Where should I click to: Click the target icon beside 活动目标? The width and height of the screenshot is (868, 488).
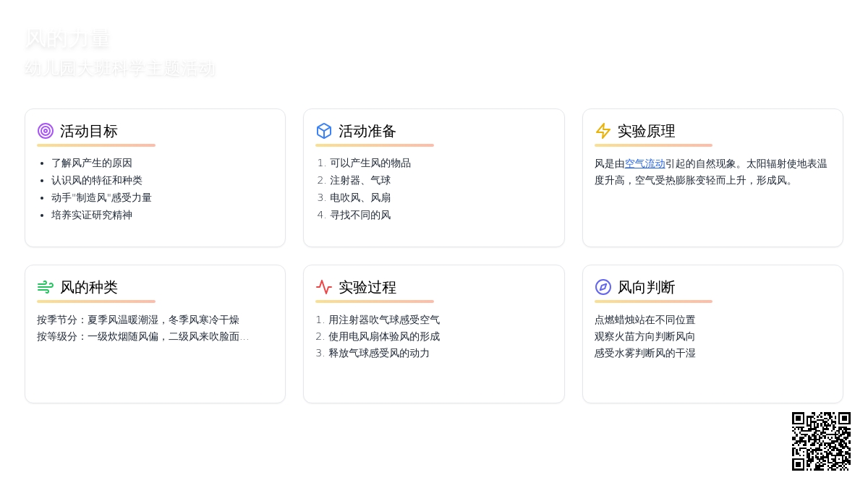click(x=46, y=131)
